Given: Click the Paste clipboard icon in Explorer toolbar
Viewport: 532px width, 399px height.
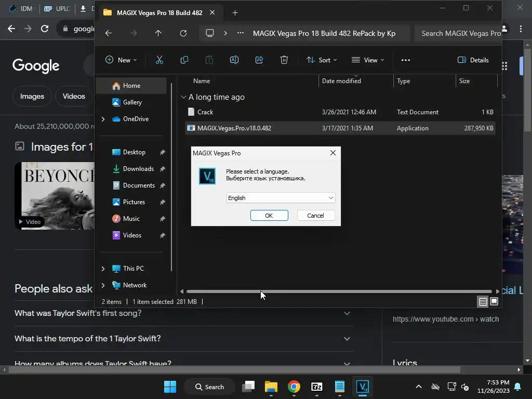Looking at the screenshot, I should pos(209,60).
